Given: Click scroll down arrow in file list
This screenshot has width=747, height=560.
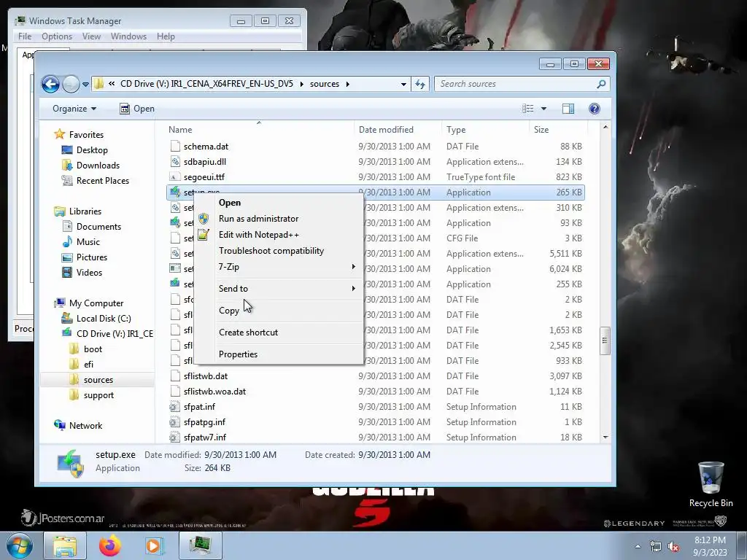Looking at the screenshot, I should [605, 437].
